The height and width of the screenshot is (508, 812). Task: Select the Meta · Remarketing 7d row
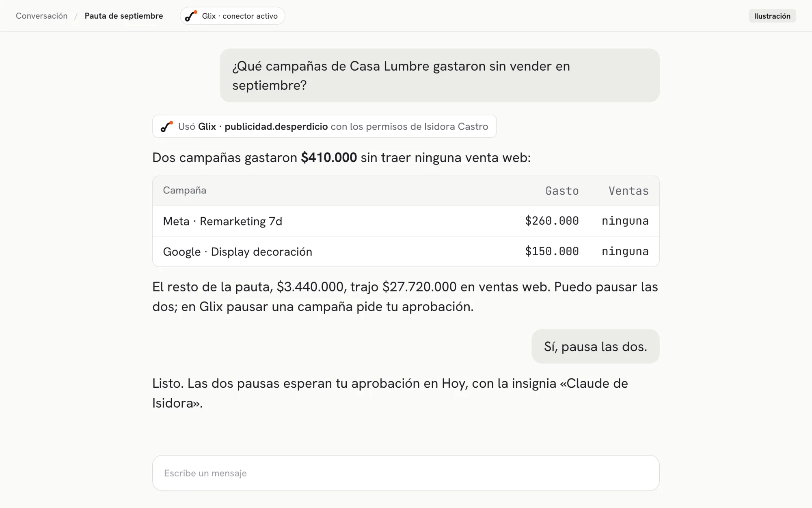(x=406, y=221)
